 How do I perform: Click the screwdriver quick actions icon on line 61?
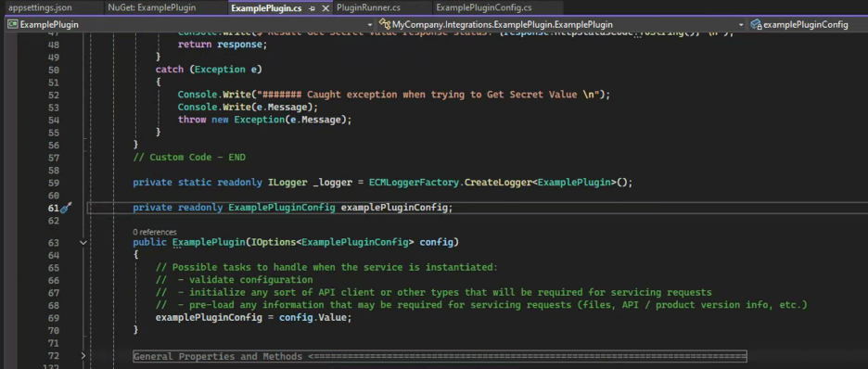(66, 208)
